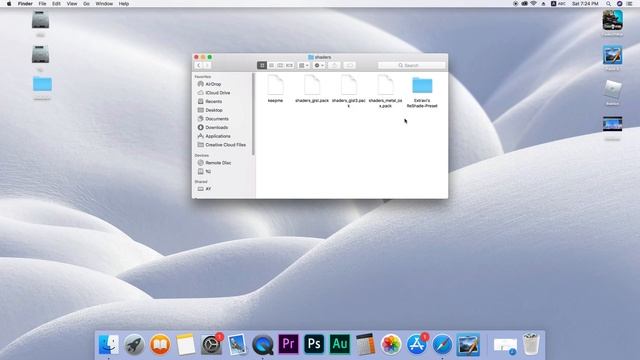
Task: Switch Finder to list view
Action: [x=271, y=65]
